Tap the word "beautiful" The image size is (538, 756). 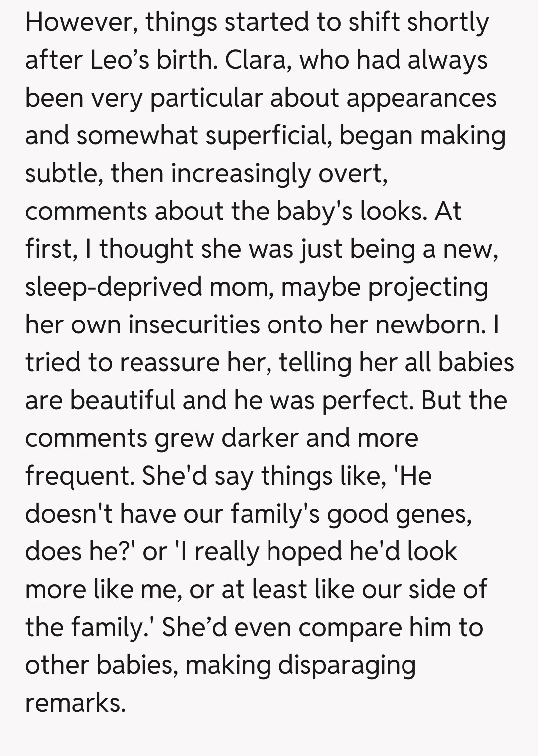(x=123, y=401)
